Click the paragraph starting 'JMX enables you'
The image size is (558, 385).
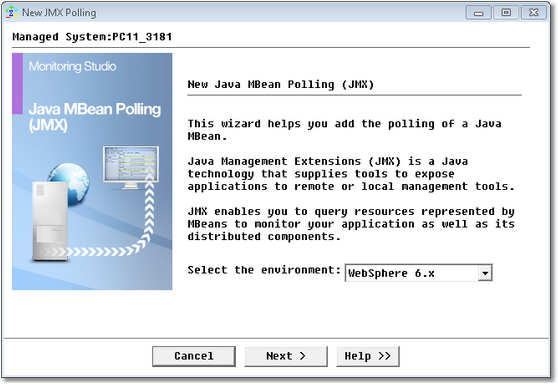[x=351, y=224]
